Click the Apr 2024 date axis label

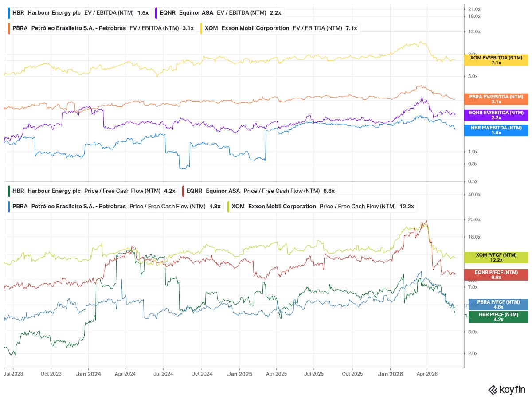(x=125, y=374)
